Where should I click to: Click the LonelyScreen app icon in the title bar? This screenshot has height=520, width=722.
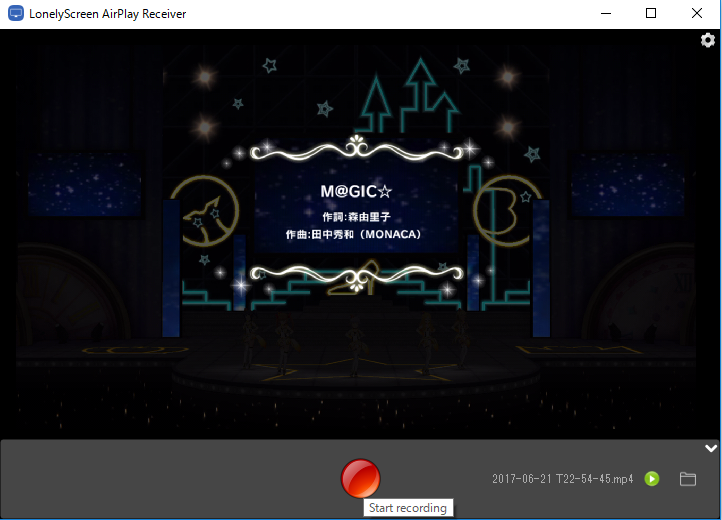pyautogui.click(x=16, y=13)
